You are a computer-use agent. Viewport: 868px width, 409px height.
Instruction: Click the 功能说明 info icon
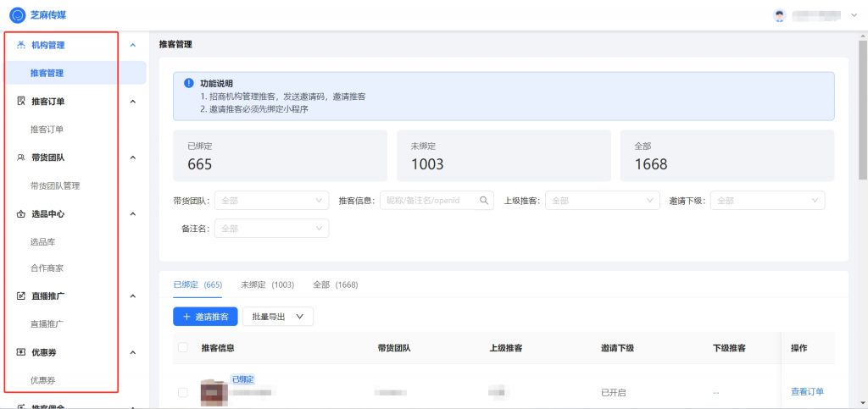[x=189, y=84]
